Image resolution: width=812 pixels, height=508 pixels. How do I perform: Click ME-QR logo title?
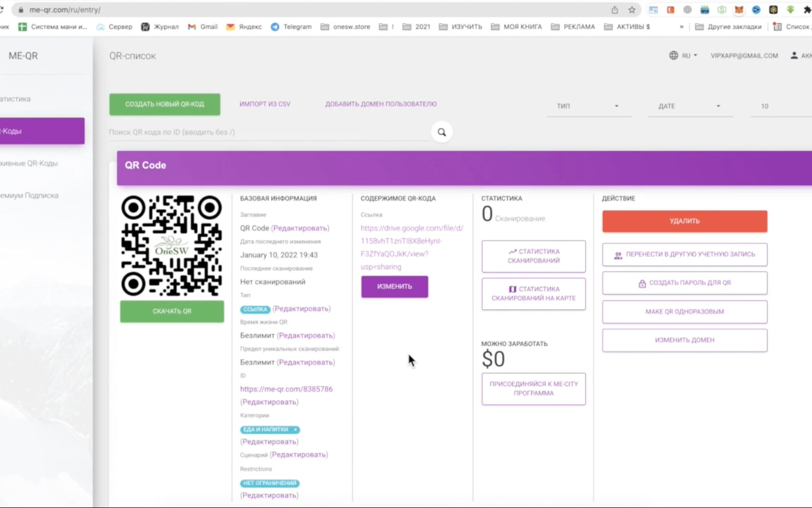(x=23, y=56)
